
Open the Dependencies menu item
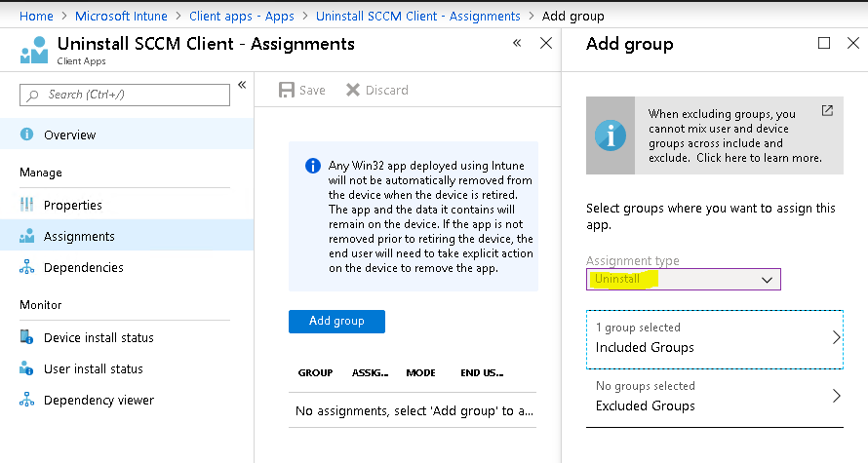pos(127,267)
